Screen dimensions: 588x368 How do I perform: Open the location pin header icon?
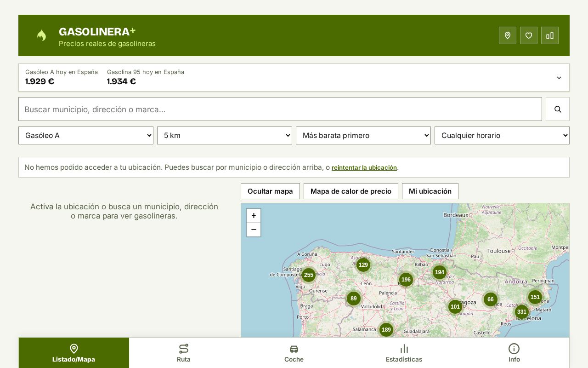tap(508, 35)
